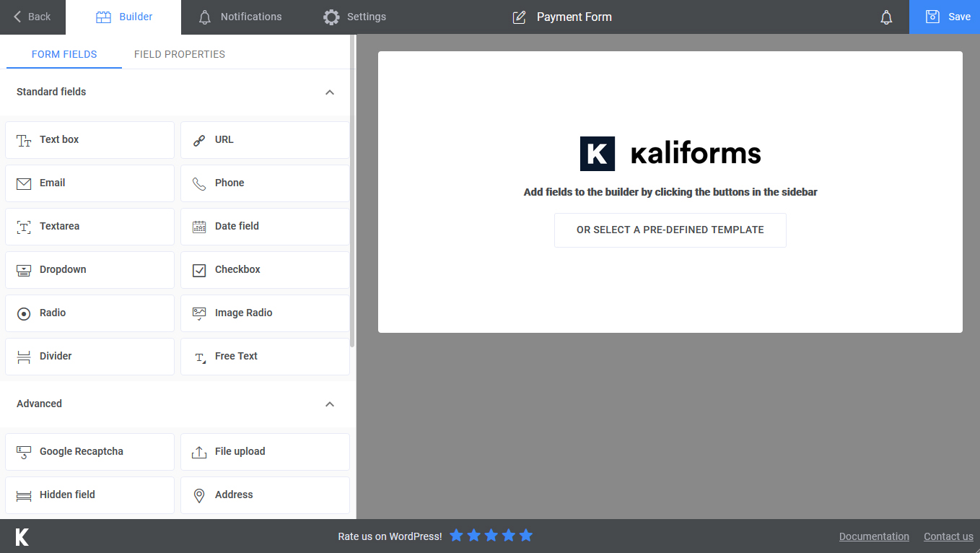The image size is (980, 553).
Task: Click the Hidden field icon
Action: pyautogui.click(x=24, y=495)
